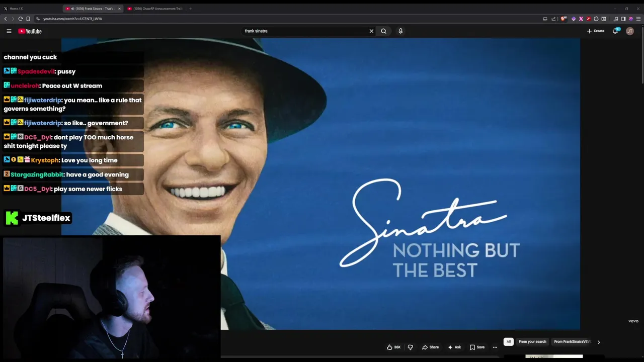Viewport: 644px width, 362px height.
Task: Start voice search with microphone icon
Action: point(400,31)
